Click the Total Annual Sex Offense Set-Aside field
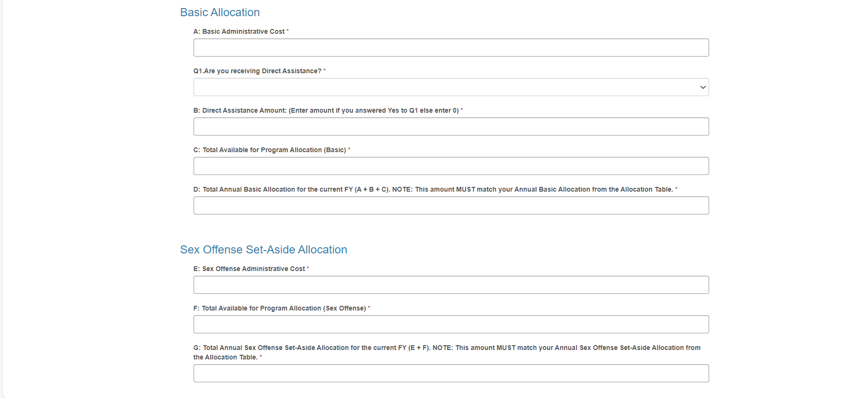This screenshot has width=868, height=398. pos(451,373)
